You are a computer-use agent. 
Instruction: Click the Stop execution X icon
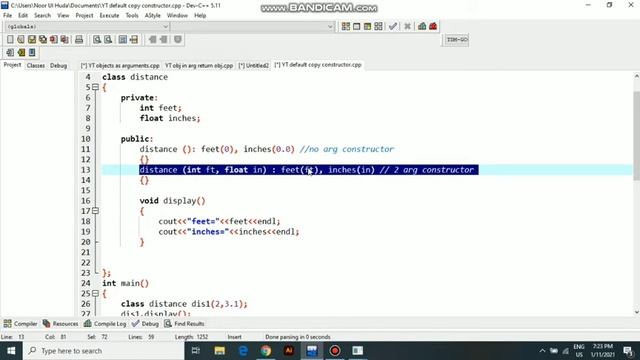point(407,27)
